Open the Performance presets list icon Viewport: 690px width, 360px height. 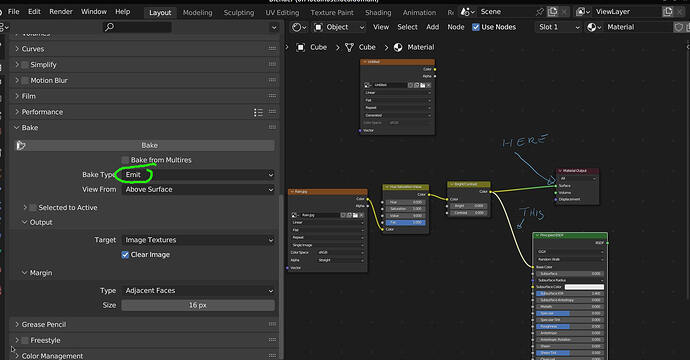click(x=258, y=112)
